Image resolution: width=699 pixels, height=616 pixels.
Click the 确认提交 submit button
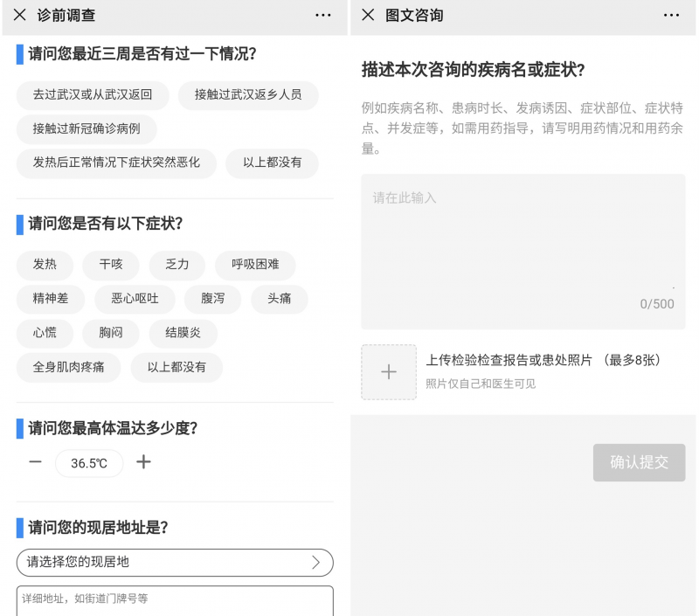[639, 462]
